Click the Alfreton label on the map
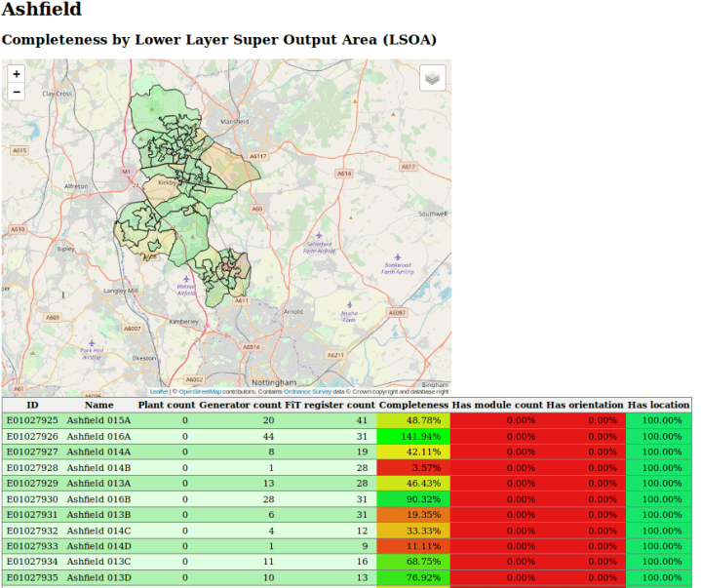 click(76, 186)
